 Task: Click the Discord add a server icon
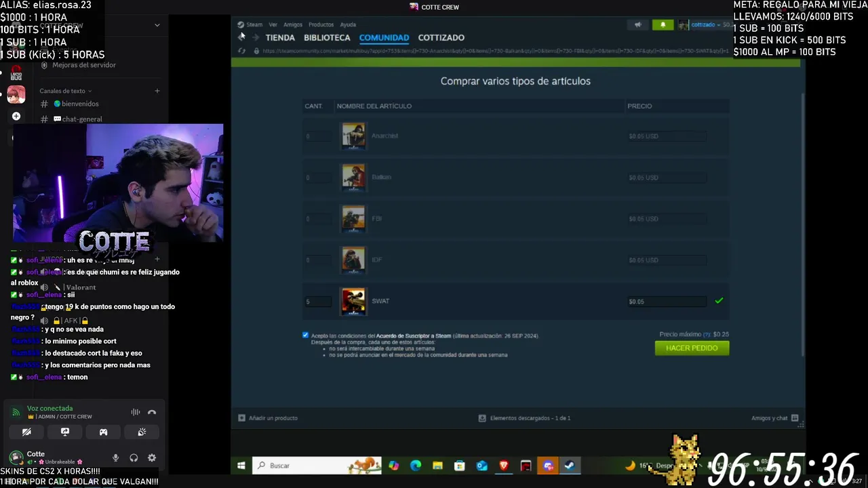coord(16,117)
